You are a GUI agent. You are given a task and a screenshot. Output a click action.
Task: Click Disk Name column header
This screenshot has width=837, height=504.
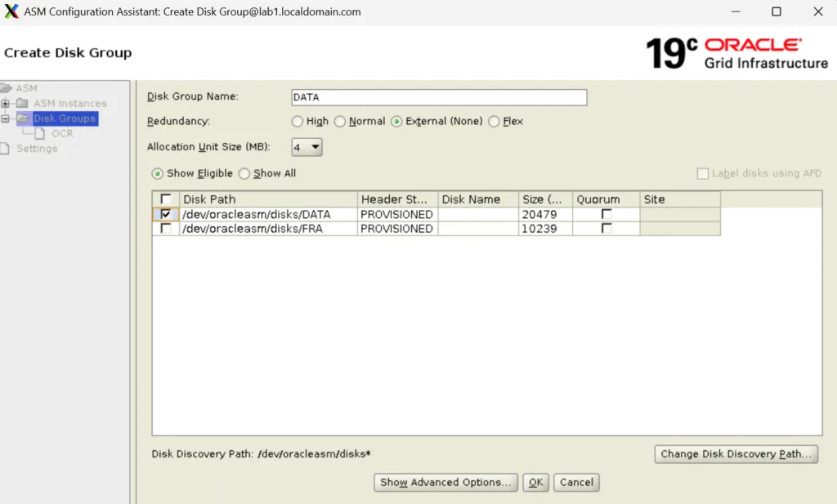(478, 199)
